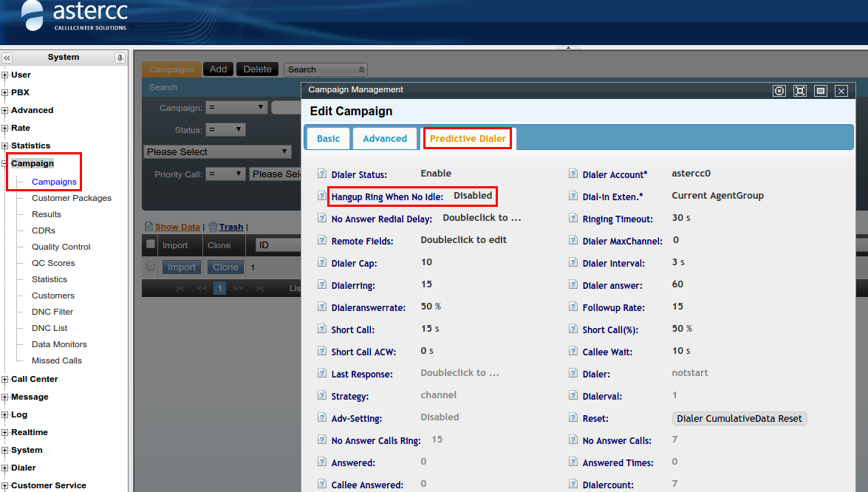Switch to the Advanced tab

(x=385, y=138)
